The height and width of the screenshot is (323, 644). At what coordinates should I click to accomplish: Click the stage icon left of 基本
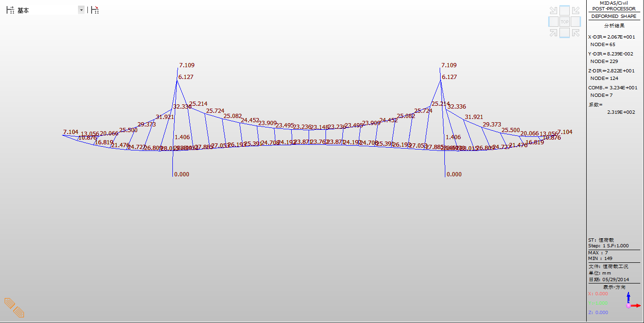tap(9, 10)
